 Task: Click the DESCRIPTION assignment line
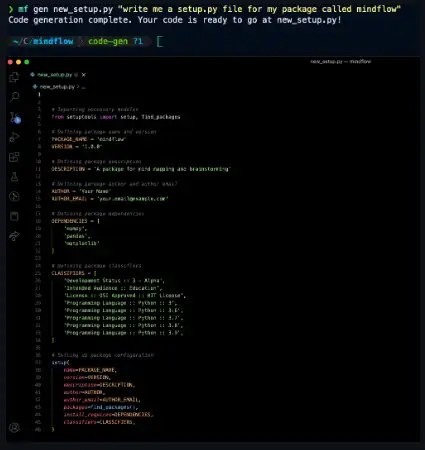[141, 169]
